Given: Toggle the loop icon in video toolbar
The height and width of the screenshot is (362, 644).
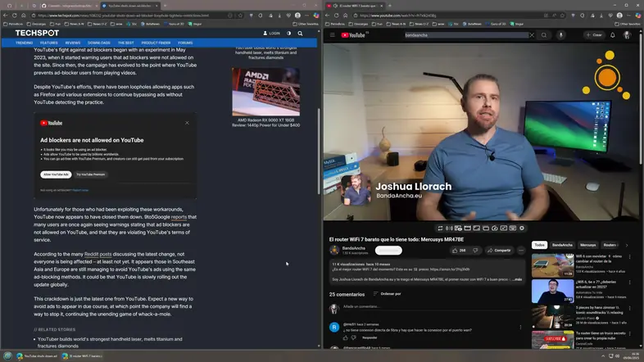Looking at the screenshot, I should tap(440, 229).
